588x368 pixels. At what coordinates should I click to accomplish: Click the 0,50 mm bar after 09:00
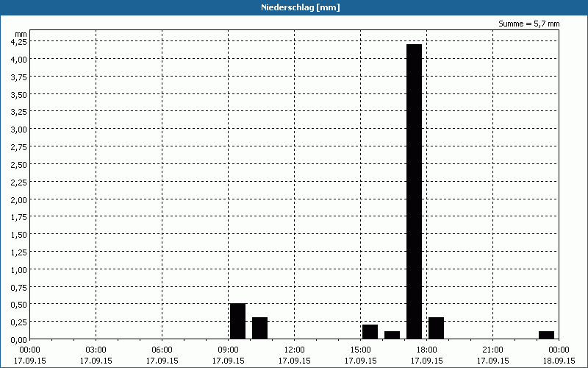pos(237,322)
